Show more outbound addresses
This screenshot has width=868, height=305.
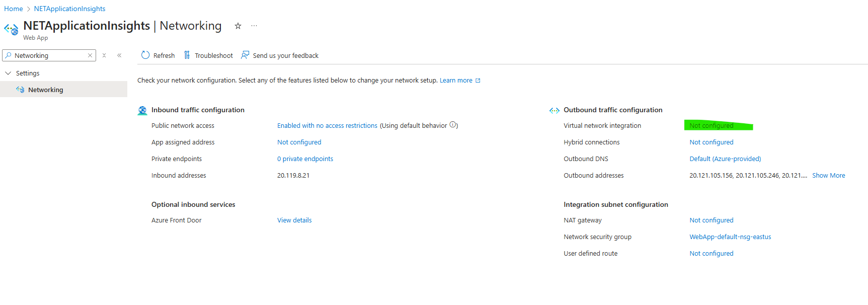(x=828, y=176)
